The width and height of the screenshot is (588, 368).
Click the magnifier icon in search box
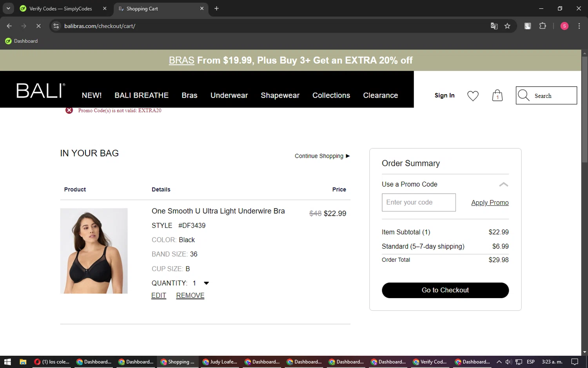523,95
